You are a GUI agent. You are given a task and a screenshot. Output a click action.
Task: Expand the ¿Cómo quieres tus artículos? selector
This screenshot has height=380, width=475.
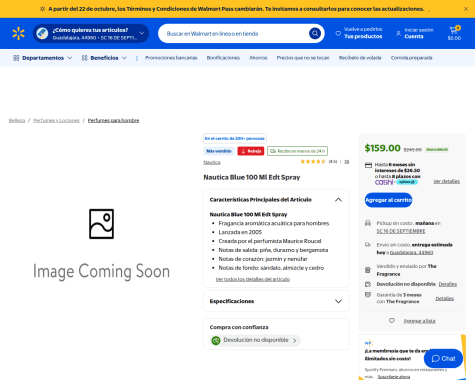coord(91,33)
